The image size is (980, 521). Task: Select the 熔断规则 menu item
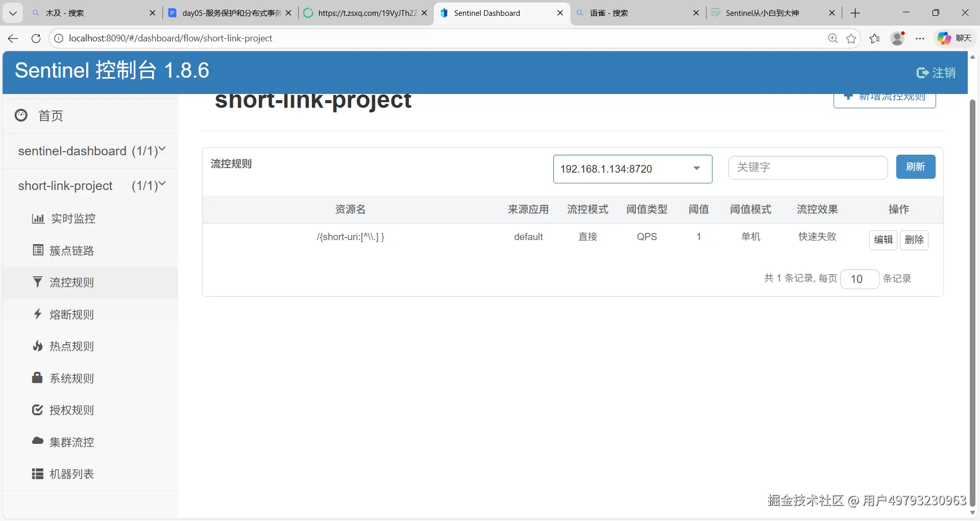pos(90,314)
